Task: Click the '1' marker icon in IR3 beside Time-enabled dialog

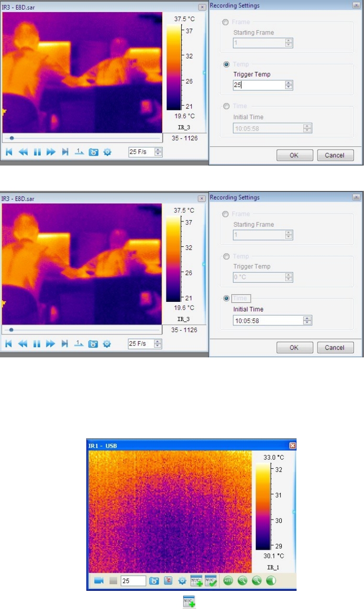Action: click(79, 343)
